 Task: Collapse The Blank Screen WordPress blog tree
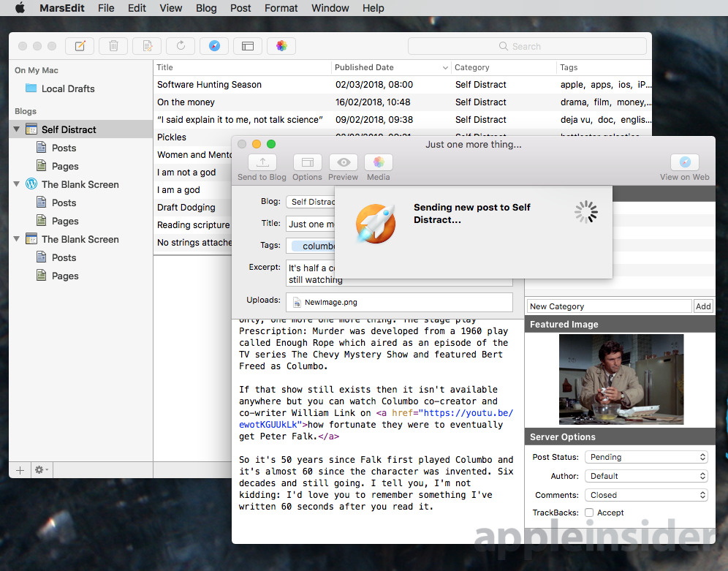[17, 184]
